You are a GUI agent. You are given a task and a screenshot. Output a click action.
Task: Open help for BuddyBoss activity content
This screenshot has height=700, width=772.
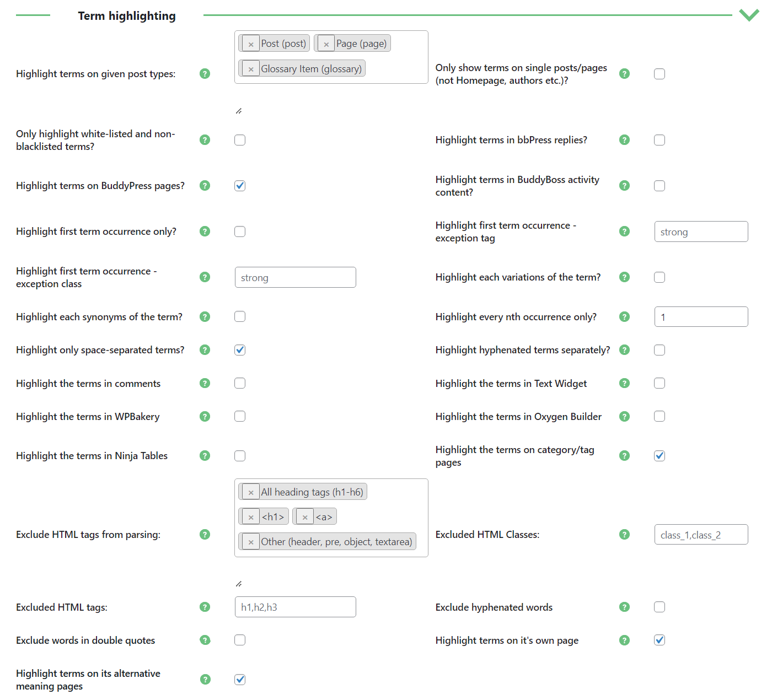(x=624, y=185)
